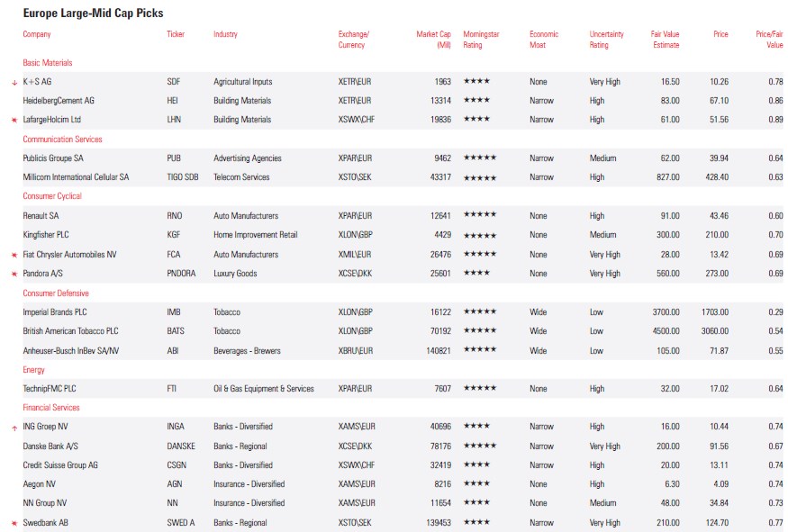Image resolution: width=788 pixels, height=532 pixels.
Task: Click the Financial Services section heading
Action: (52, 408)
